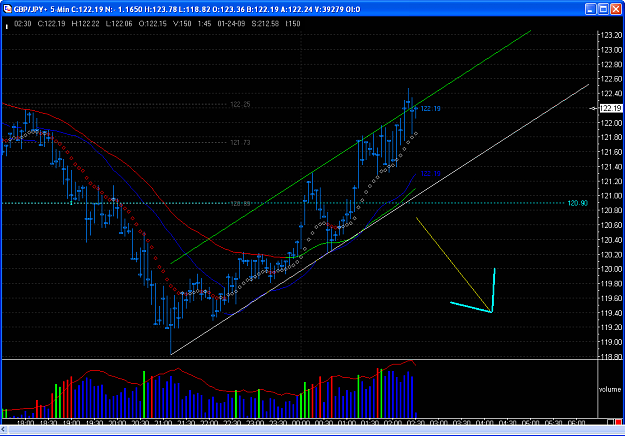Click the O:122.15 open value in info bar
625x436 pixels.
coord(153,24)
